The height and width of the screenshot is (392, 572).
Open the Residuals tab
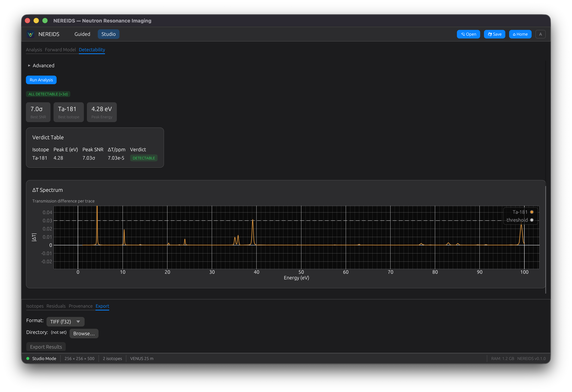coord(56,306)
